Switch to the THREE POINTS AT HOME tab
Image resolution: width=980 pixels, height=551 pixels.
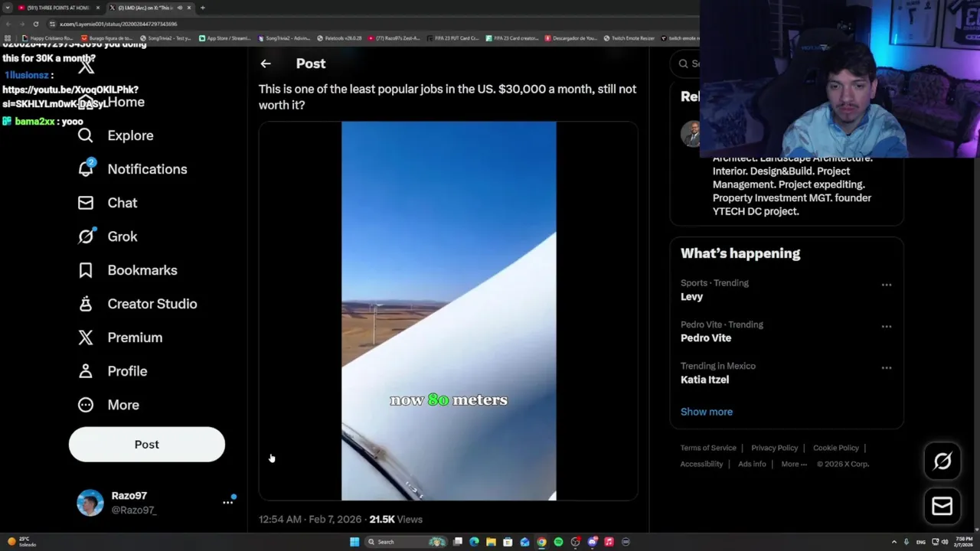(x=57, y=8)
